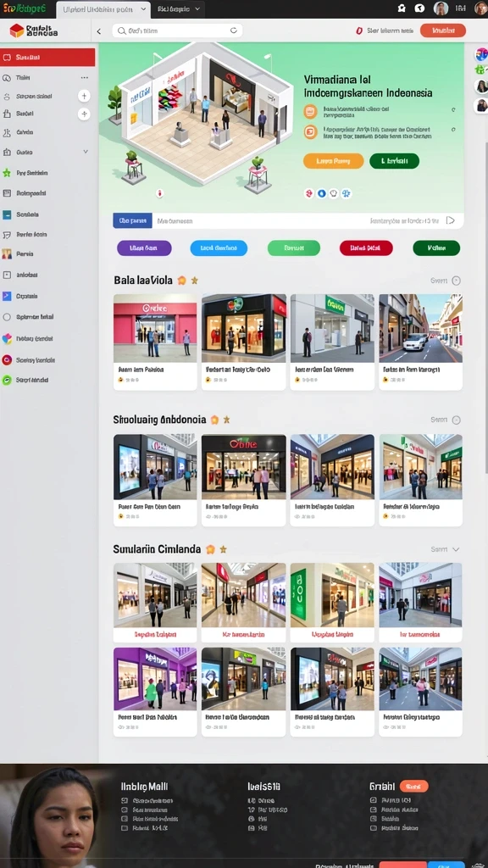Open the woman's profile avatar in the top bar
Screen dimensions: 488x868
coord(441,8)
